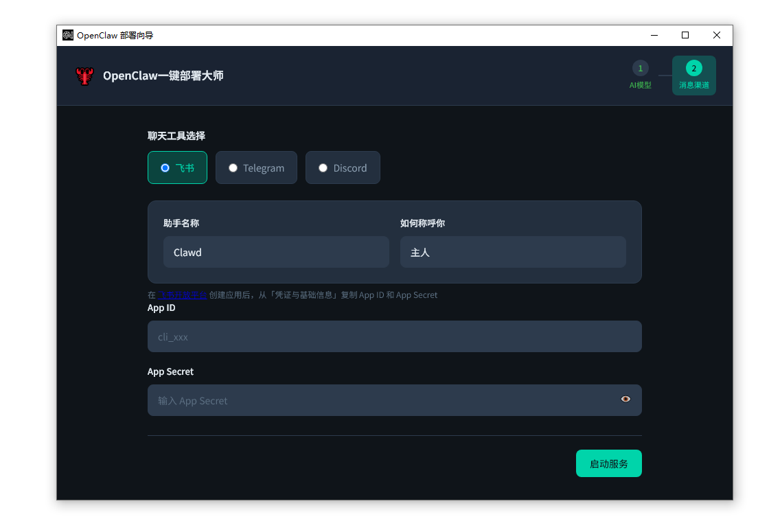Viewport: 758px width, 532px height.
Task: Select the 飞书 radio option
Action: point(177,167)
